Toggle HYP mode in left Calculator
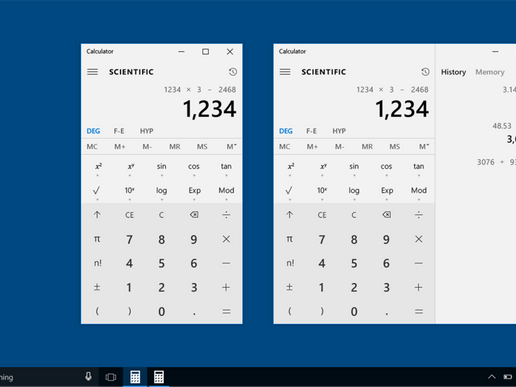 click(x=146, y=131)
